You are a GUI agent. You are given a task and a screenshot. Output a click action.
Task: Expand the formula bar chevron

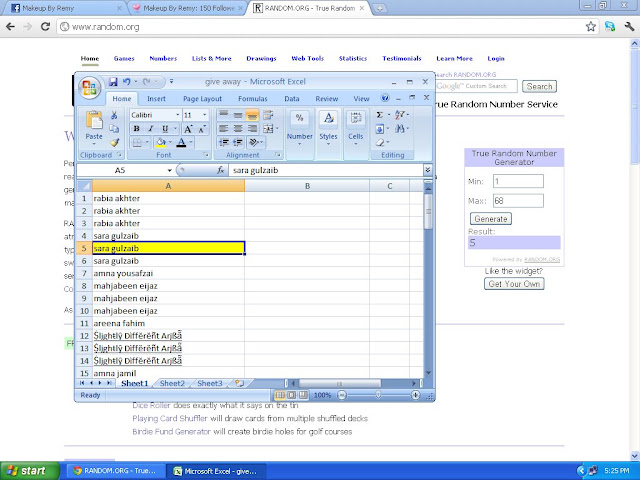(x=427, y=170)
